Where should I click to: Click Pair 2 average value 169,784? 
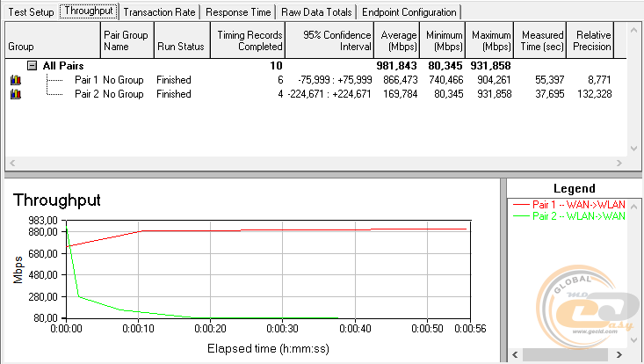coord(400,94)
